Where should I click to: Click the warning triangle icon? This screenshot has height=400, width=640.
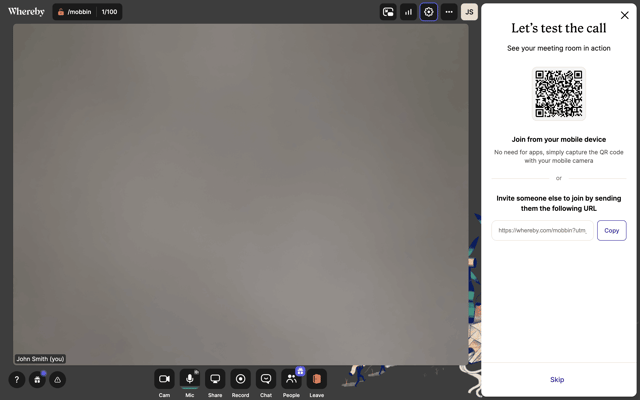click(58, 380)
